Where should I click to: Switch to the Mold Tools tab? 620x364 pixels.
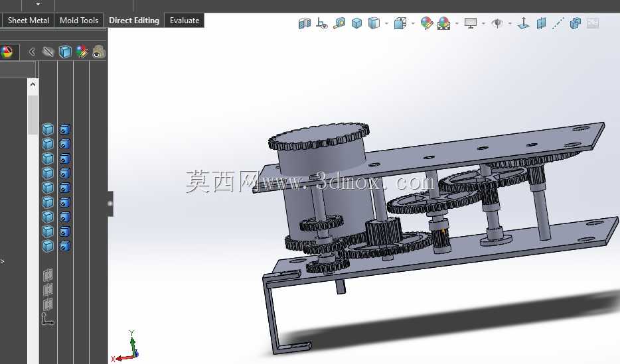[79, 21]
